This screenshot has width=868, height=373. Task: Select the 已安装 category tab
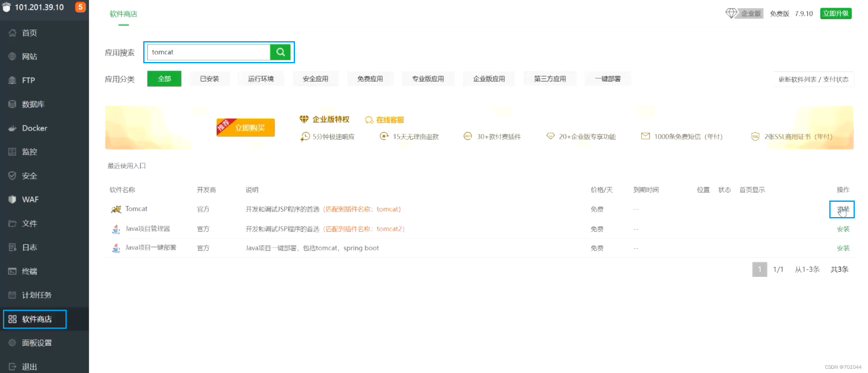[x=210, y=79]
